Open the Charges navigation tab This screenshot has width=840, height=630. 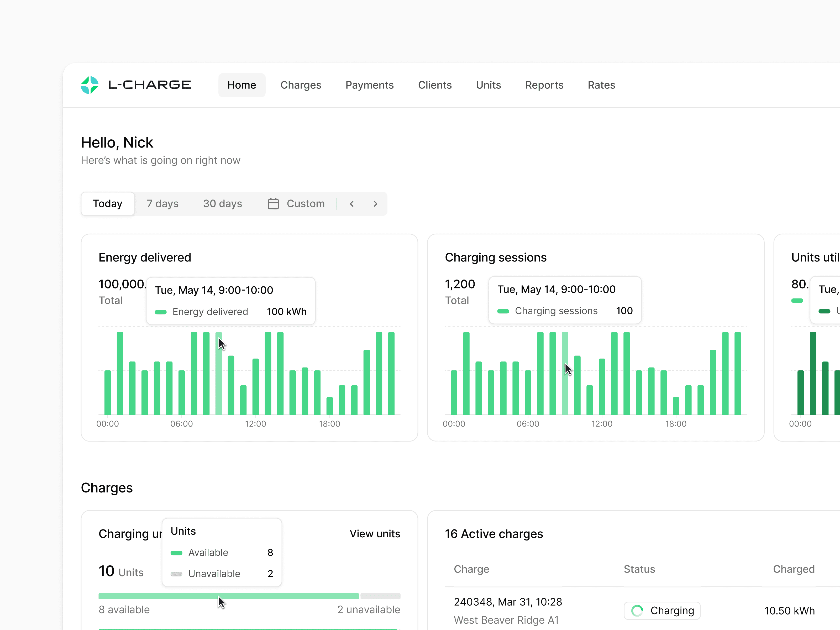click(301, 85)
